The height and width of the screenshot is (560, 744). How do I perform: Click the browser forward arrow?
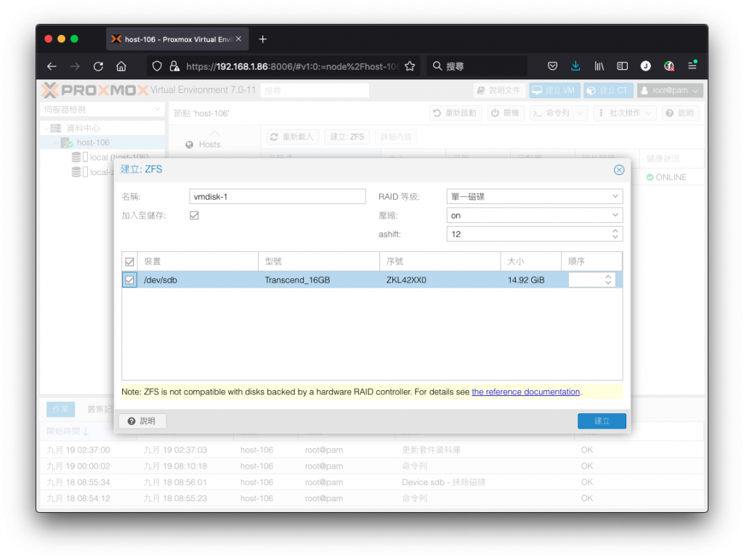(75, 66)
